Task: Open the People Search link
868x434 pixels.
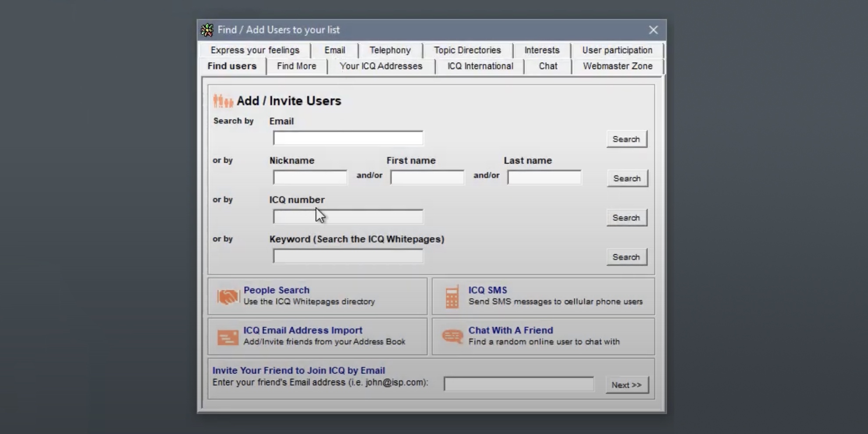Action: click(x=277, y=290)
